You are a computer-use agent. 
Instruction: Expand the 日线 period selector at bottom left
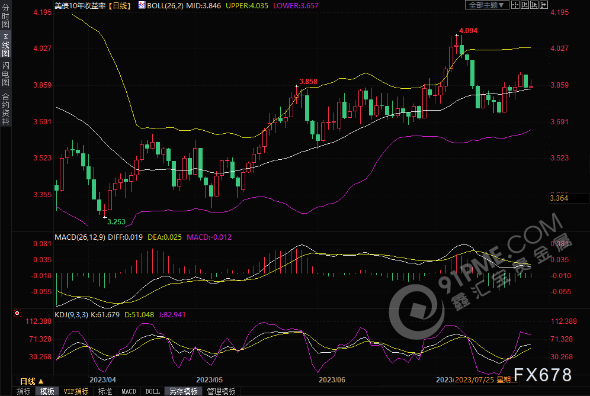32,381
